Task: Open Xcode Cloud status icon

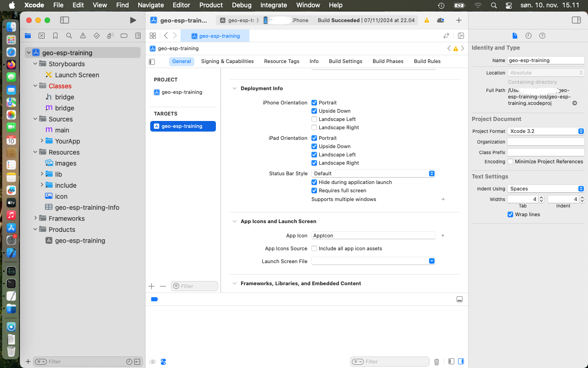Action: (441, 20)
